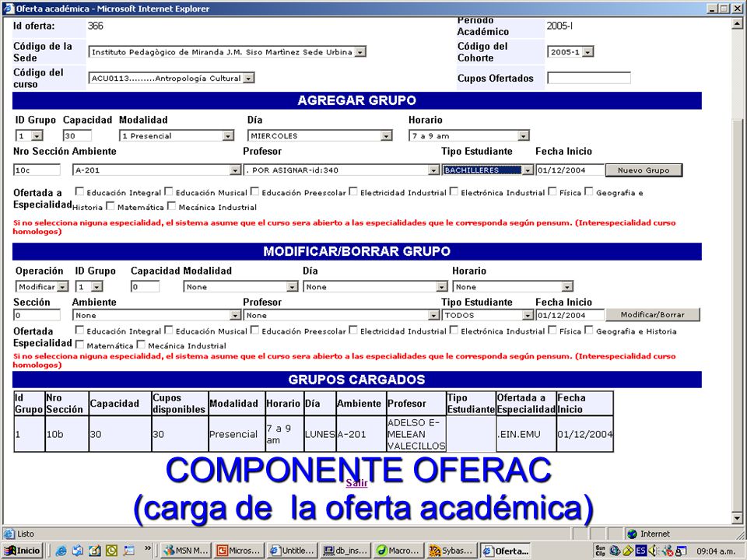Check Mecánica Industrial under Agregar Grupo
747x560 pixels.
click(171, 205)
